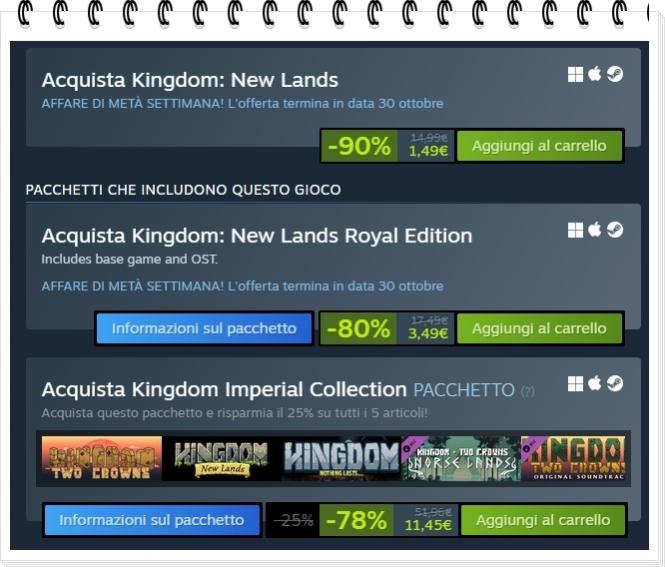Viewport: 665px width, 567px height.
Task: Open Kingdom New Lands thumbnail
Action: 222,458
